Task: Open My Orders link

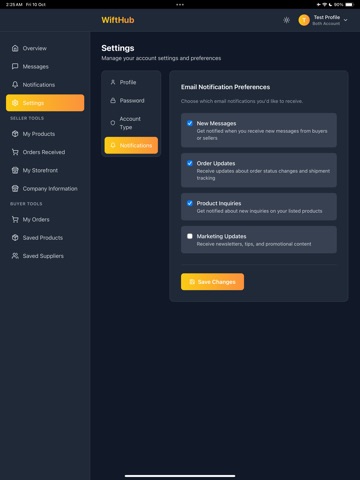Action: pyautogui.click(x=45, y=219)
